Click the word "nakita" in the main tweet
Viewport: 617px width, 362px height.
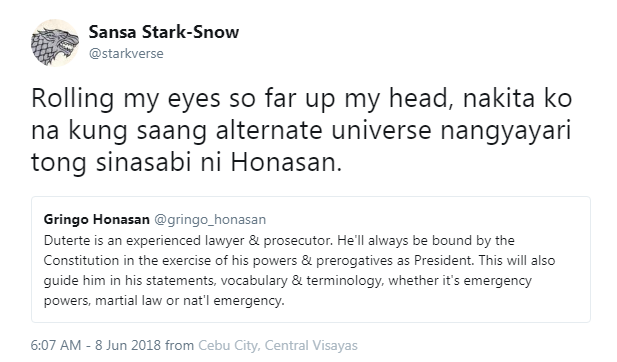(x=499, y=98)
